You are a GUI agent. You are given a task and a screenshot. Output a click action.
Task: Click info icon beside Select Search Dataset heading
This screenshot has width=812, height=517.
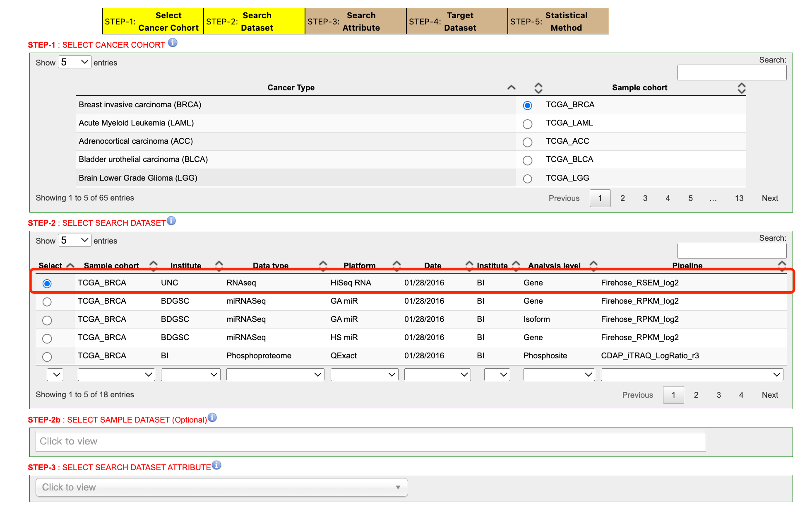tap(171, 221)
